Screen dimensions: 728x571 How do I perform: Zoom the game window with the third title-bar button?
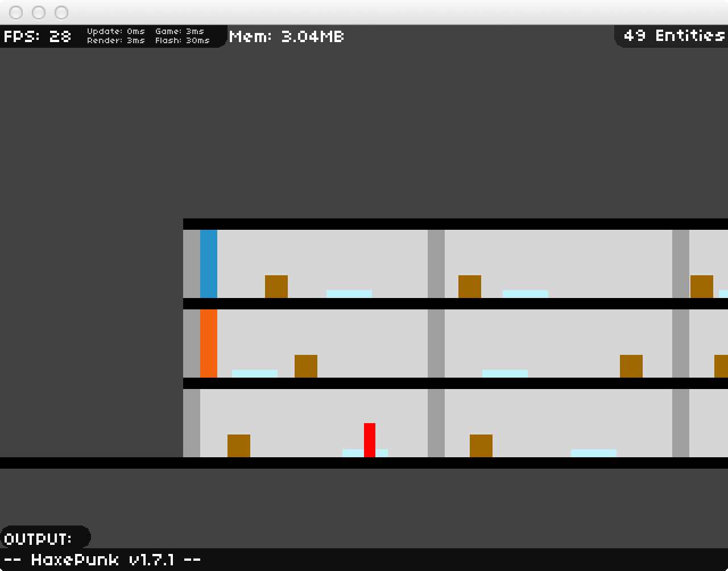(x=61, y=12)
